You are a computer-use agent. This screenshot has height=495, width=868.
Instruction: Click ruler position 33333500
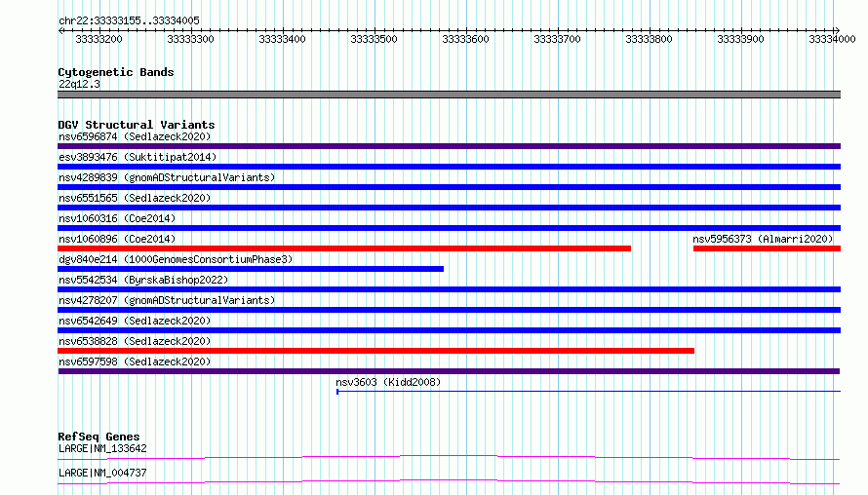374,39
